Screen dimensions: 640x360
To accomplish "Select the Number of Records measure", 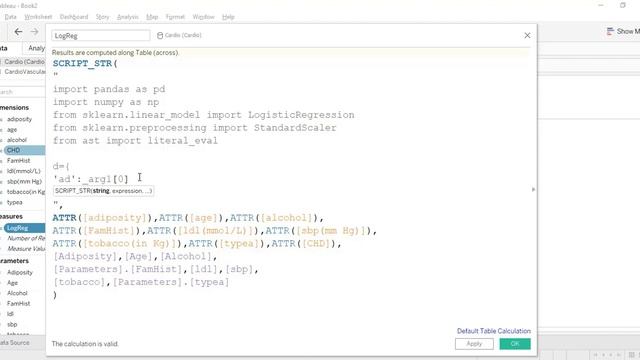I will [26, 238].
